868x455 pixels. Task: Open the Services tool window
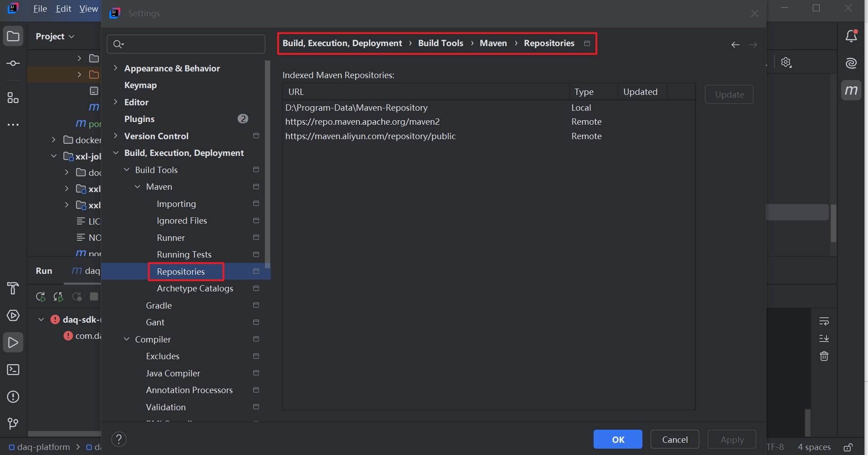pyautogui.click(x=13, y=315)
